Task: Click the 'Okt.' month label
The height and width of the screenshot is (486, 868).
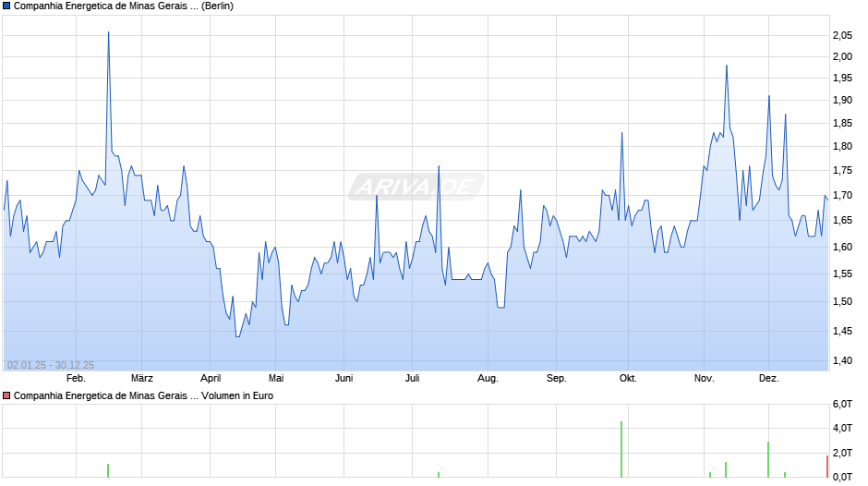Action: point(628,379)
